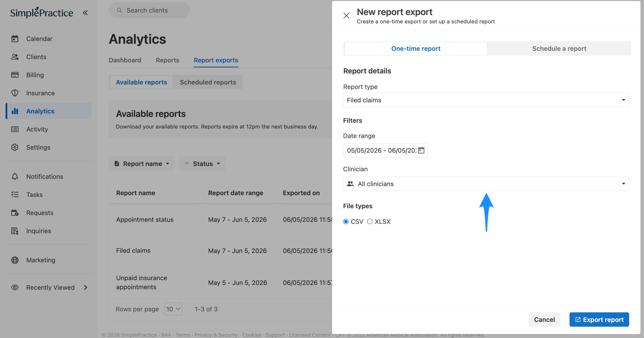Open the Clinician dropdown
This screenshot has width=644, height=338.
point(486,184)
